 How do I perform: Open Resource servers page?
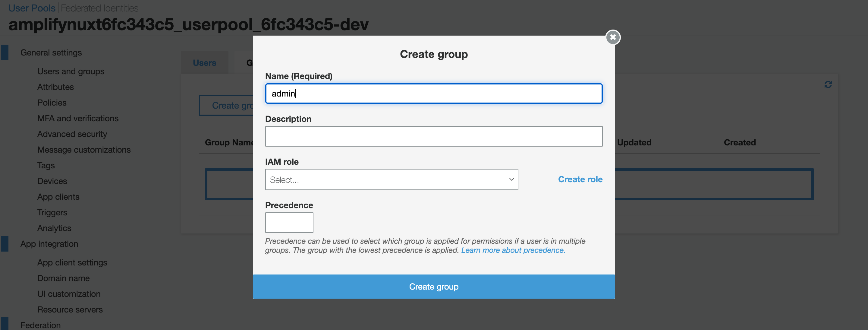tap(70, 309)
